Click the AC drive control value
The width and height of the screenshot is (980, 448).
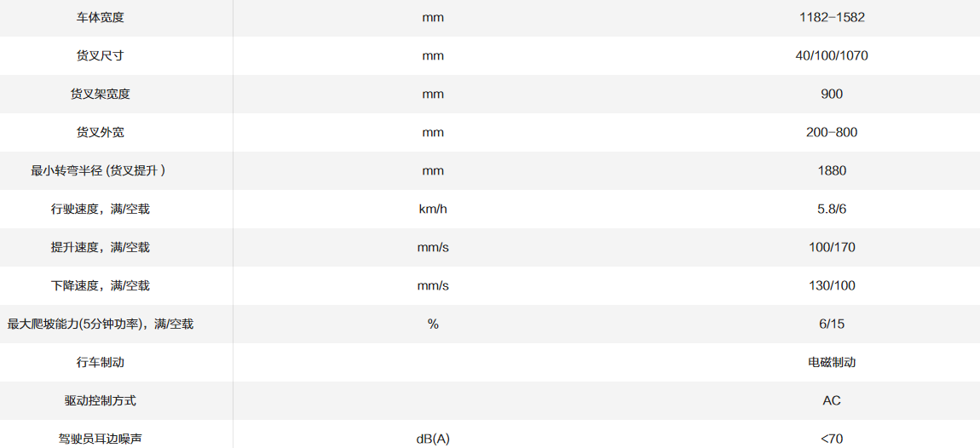pos(831,400)
